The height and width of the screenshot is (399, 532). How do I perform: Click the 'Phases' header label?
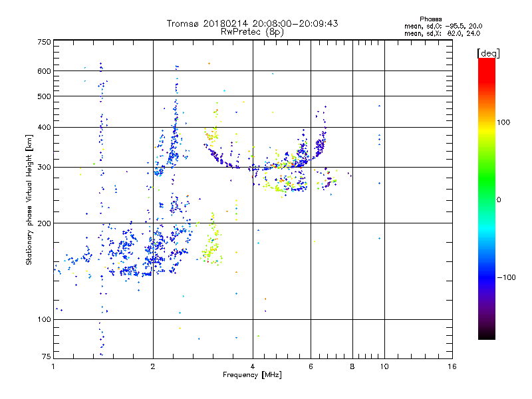pyautogui.click(x=430, y=19)
